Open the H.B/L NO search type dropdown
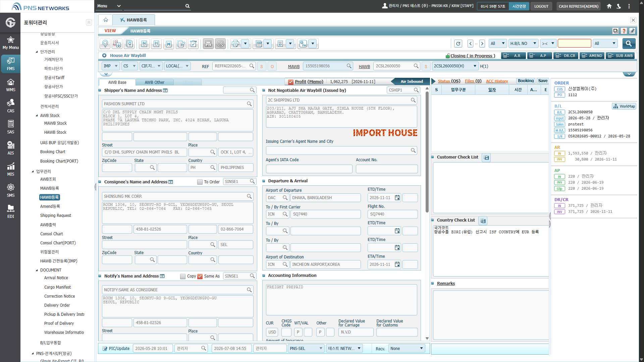The image size is (644, 362). pos(523,43)
